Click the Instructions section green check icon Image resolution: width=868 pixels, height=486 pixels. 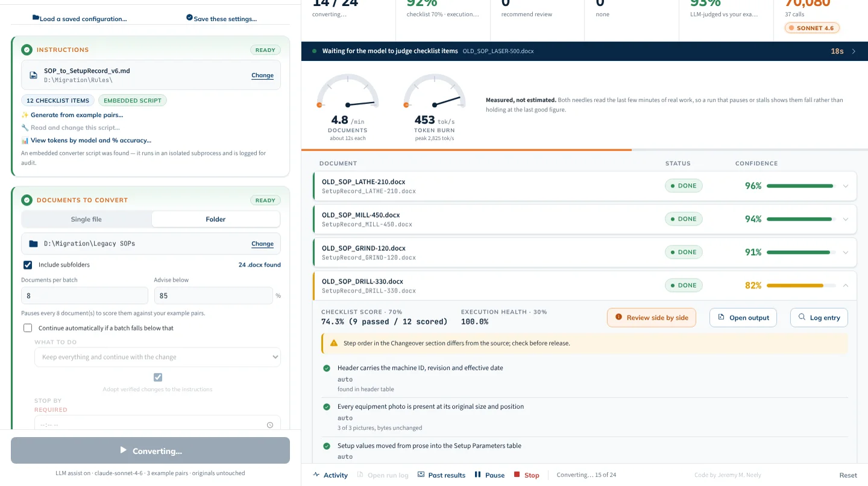tap(27, 50)
